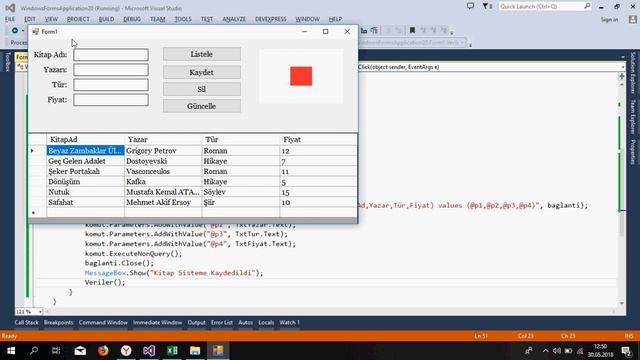The image size is (640, 360).
Task: Open the FILE menu
Action: coord(10,19)
